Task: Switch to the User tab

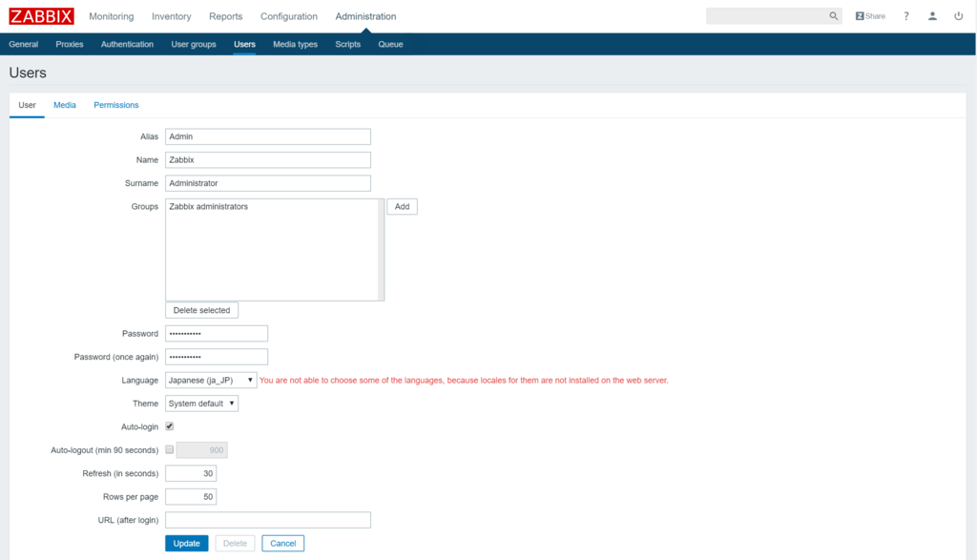Action: [27, 105]
